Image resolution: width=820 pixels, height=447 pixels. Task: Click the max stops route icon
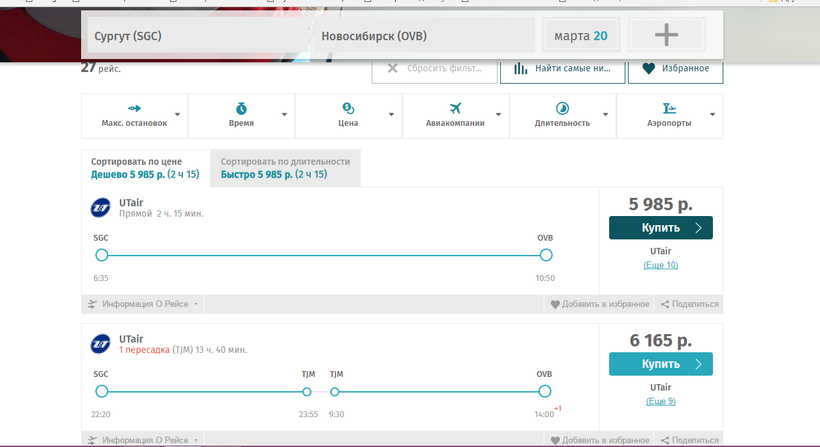(x=134, y=108)
